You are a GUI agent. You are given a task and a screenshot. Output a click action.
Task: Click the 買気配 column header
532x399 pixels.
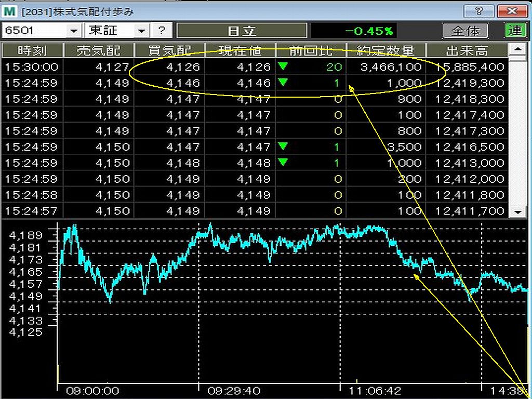click(170, 50)
